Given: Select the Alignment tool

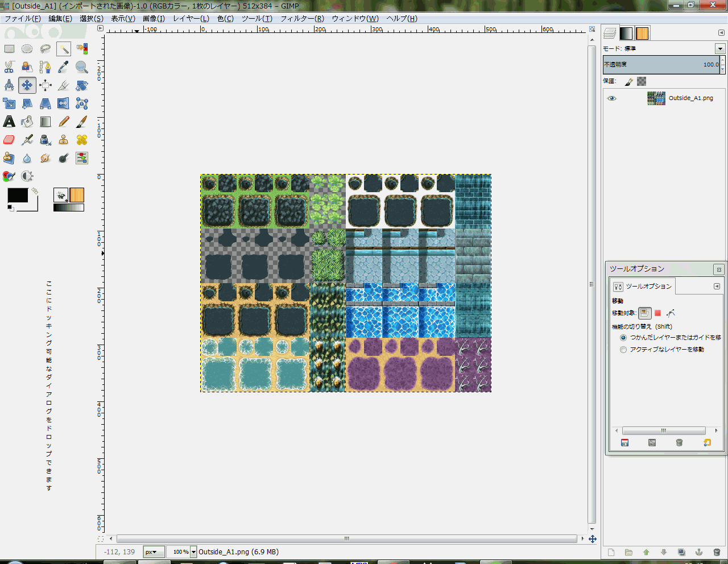Looking at the screenshot, I should click(45, 85).
